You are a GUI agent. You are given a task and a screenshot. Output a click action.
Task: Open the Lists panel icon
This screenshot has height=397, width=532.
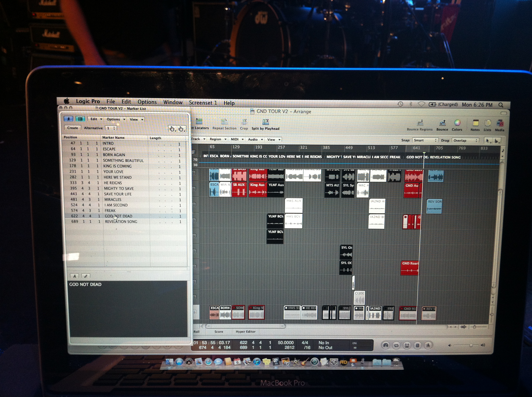tap(488, 123)
